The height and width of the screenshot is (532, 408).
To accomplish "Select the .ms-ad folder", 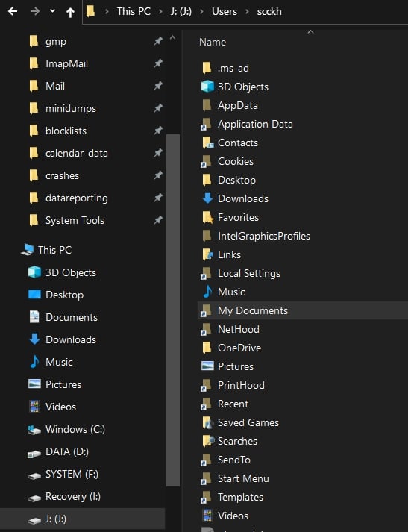I will 233,68.
